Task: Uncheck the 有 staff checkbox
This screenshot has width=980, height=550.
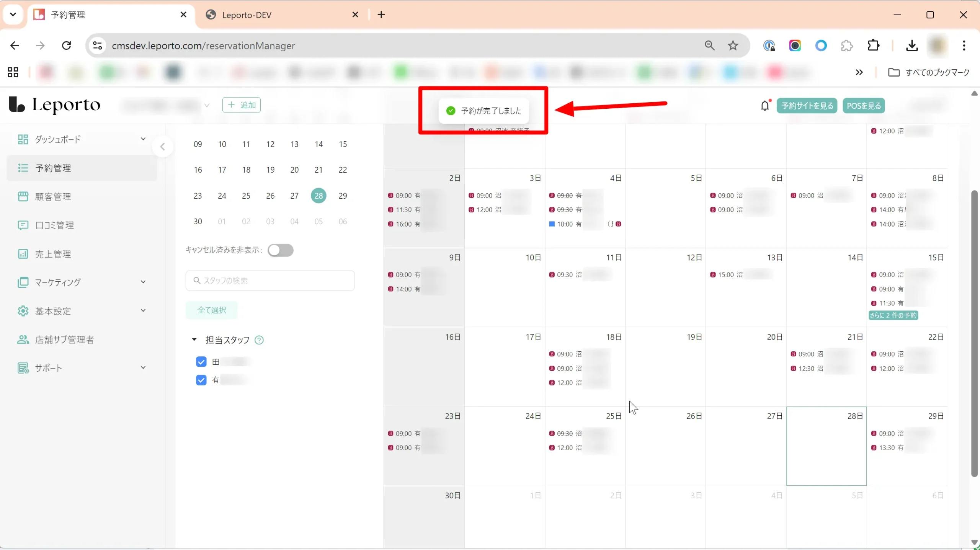Action: pos(201,380)
